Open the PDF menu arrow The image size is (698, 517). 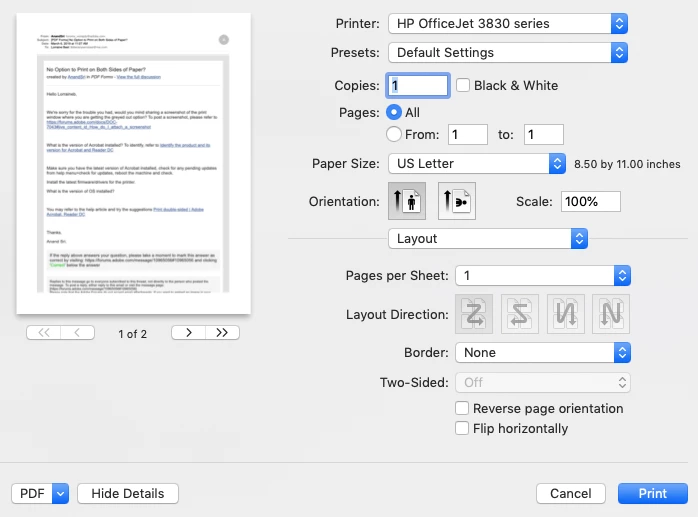[61, 493]
